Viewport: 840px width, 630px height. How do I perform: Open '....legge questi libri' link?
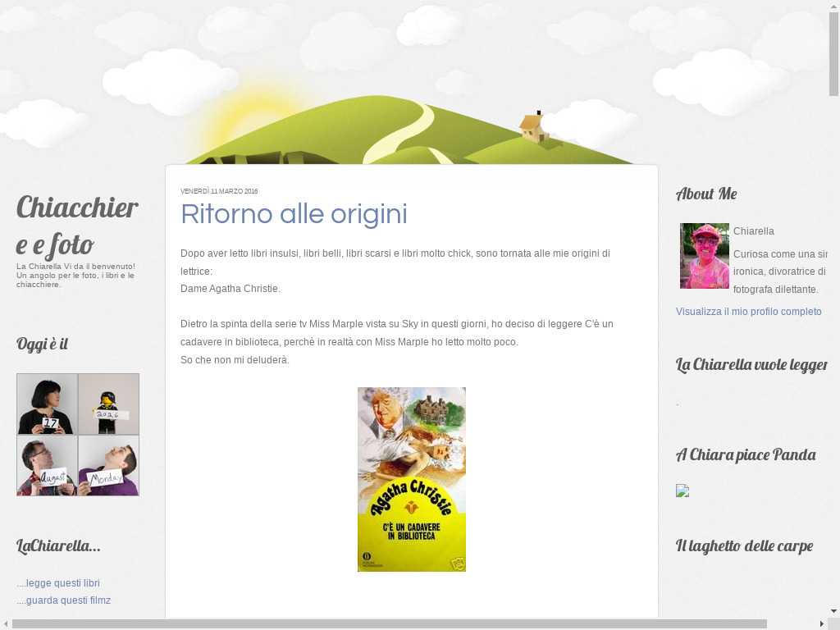coord(58,583)
